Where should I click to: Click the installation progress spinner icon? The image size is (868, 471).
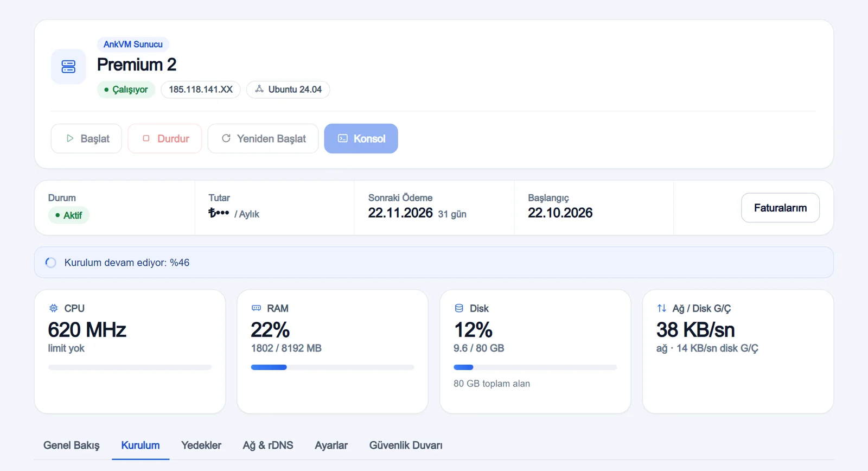pyautogui.click(x=51, y=263)
